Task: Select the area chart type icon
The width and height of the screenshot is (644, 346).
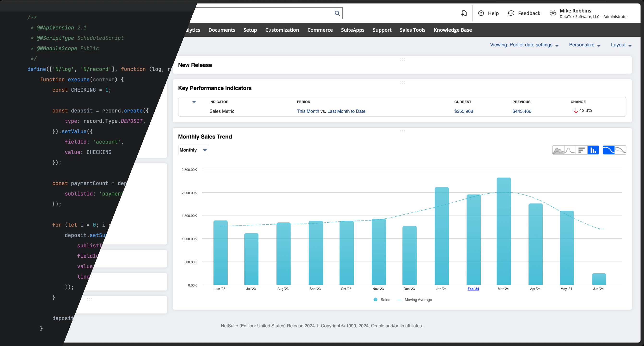Action: click(x=559, y=150)
